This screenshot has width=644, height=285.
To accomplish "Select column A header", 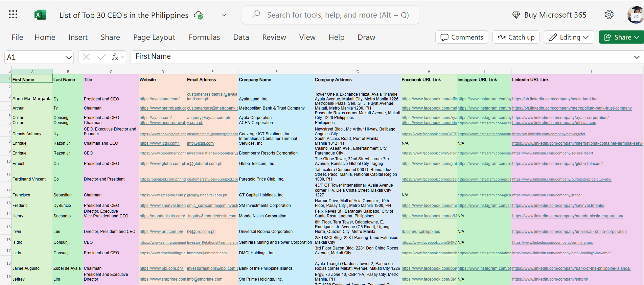I will pos(32,72).
